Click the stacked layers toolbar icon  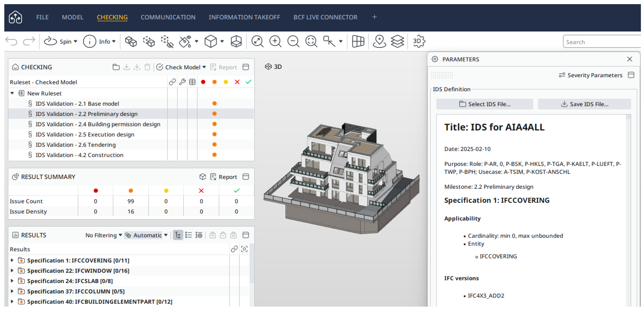(397, 41)
